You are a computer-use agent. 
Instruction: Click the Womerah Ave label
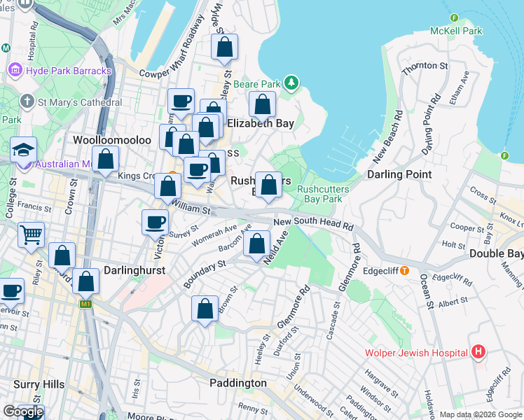coord(214,235)
